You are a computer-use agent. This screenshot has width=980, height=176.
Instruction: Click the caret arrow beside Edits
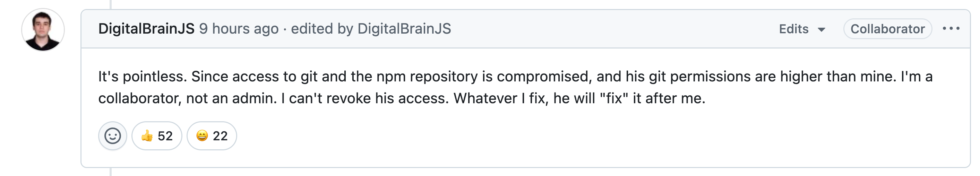click(822, 30)
